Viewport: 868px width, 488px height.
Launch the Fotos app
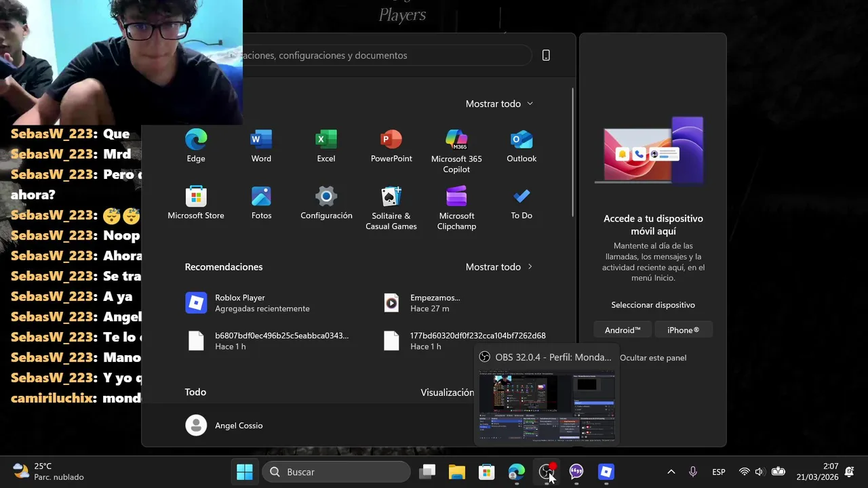pyautogui.click(x=261, y=203)
